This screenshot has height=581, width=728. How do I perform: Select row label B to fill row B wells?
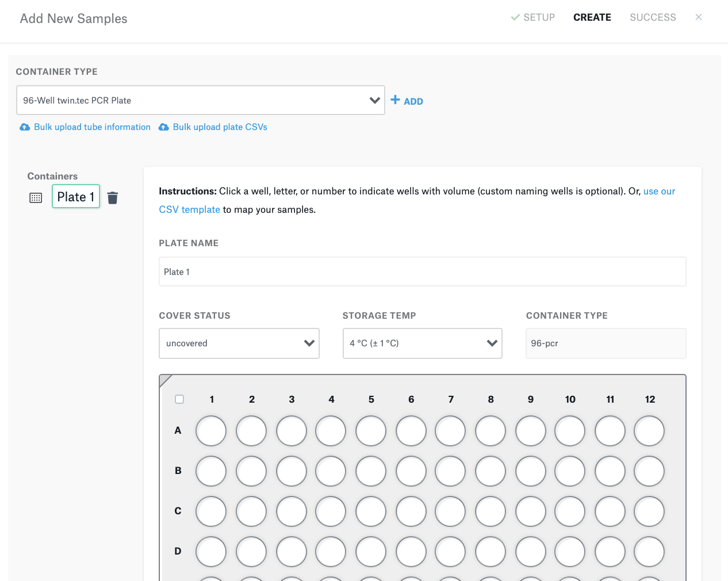click(x=178, y=471)
